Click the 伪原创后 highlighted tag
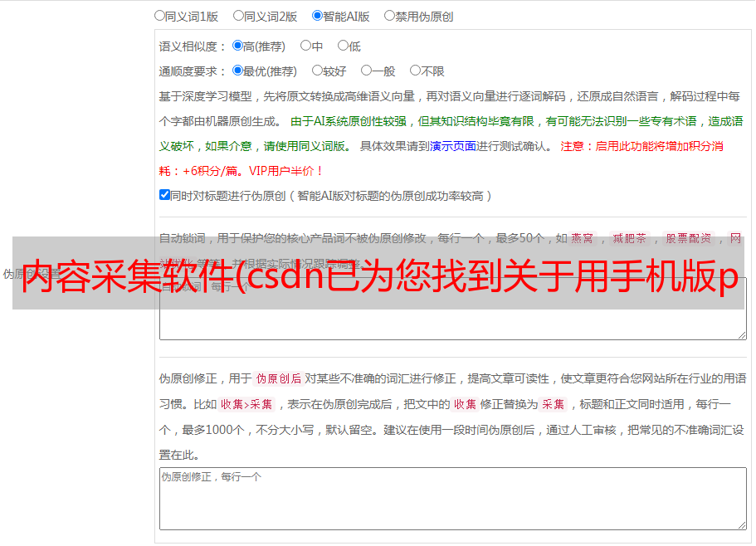This screenshot has height=546, width=756. [278, 378]
